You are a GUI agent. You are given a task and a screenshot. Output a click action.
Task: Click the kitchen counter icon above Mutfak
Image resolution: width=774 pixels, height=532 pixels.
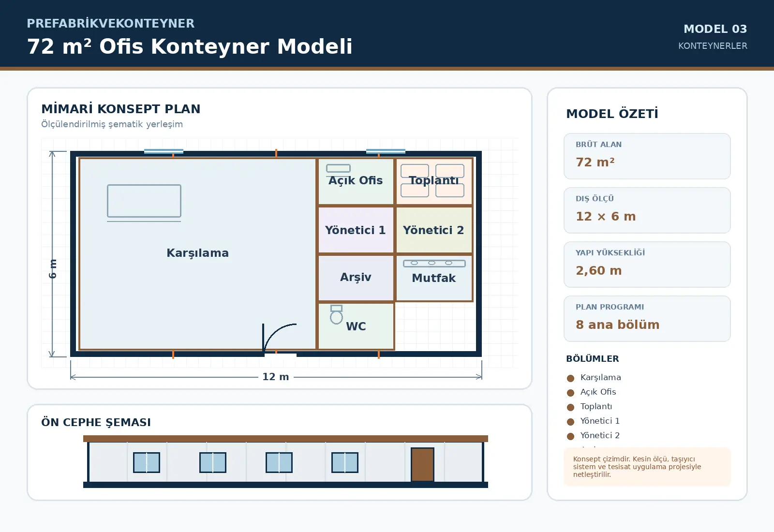click(x=434, y=264)
